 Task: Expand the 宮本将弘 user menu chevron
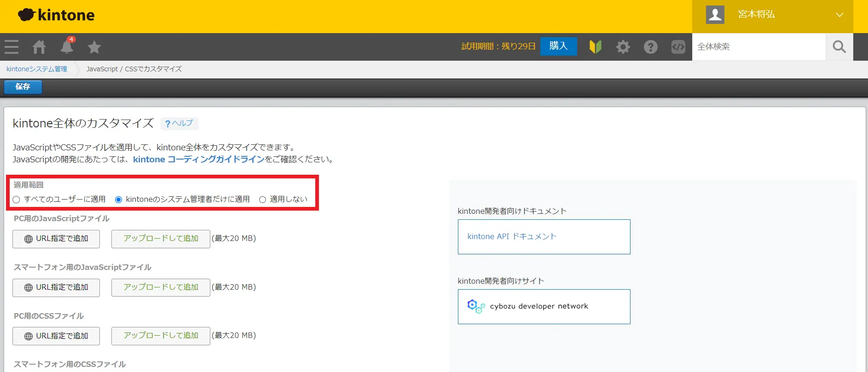click(839, 15)
